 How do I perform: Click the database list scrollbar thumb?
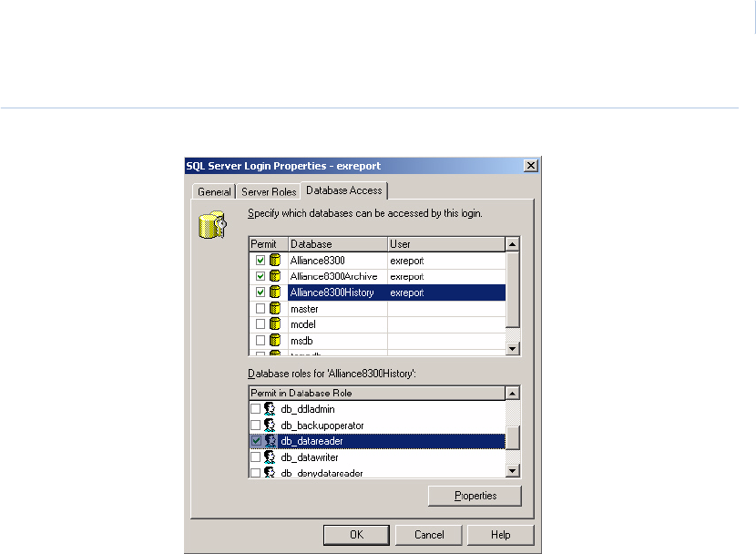point(513,289)
